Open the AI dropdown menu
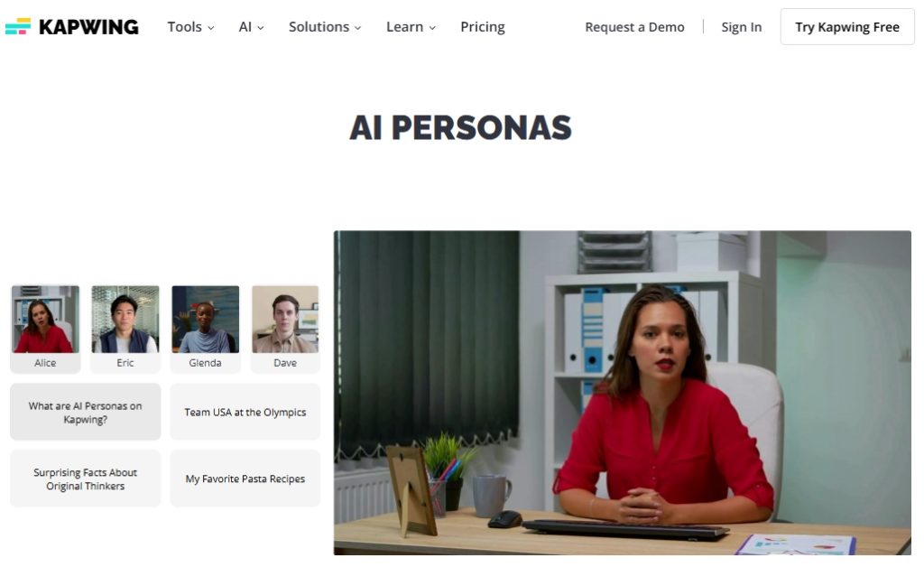This screenshot has width=924, height=567. [251, 27]
